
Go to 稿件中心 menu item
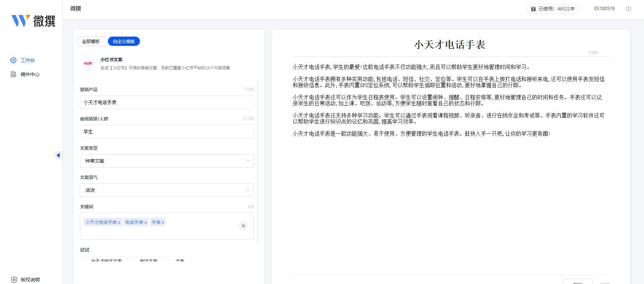[30, 74]
